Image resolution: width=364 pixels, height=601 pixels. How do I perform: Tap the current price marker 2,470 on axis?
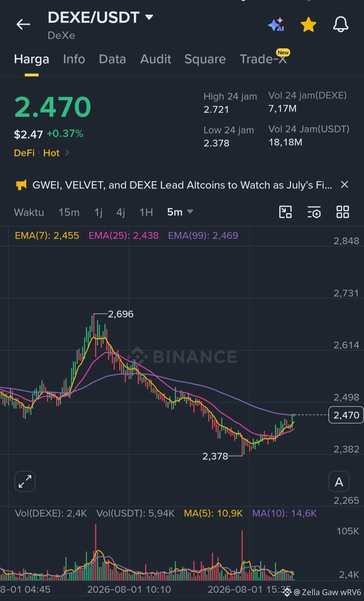(346, 415)
